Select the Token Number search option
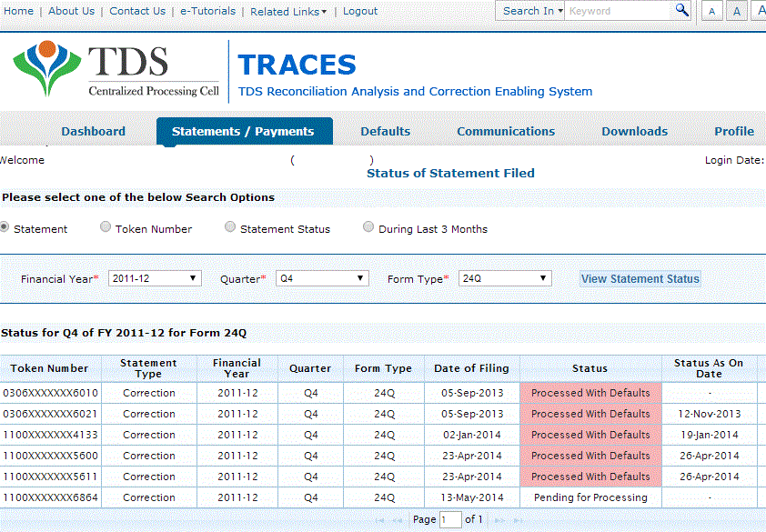 106,226
